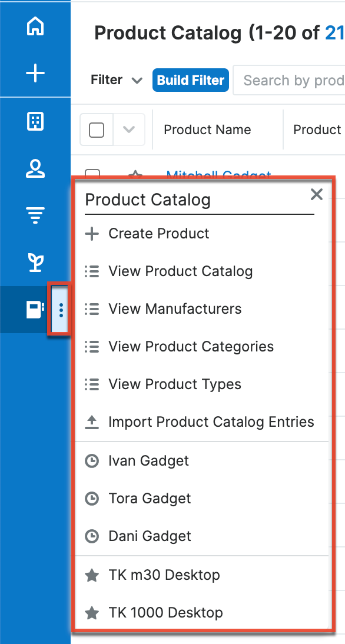
Task: Click the Build Filter button
Action: (190, 80)
